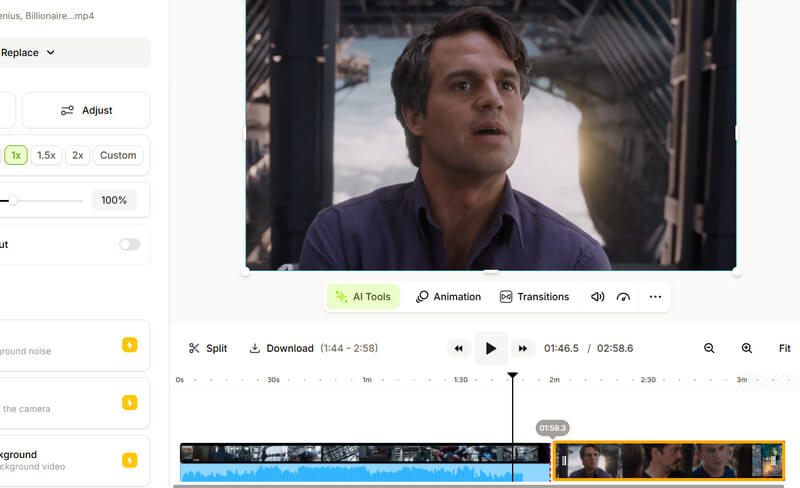The height and width of the screenshot is (488, 800).
Task: Click the 2:30 ruler mark
Action: coord(648,380)
